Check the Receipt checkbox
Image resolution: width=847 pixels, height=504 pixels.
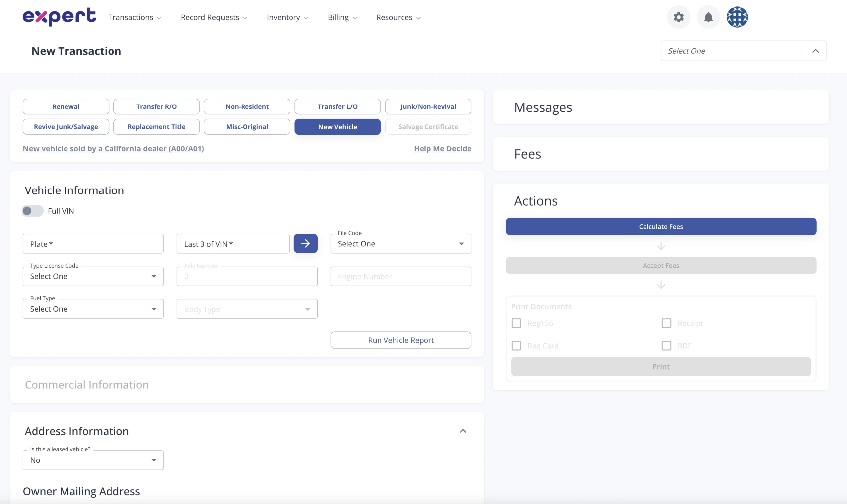[x=666, y=323]
